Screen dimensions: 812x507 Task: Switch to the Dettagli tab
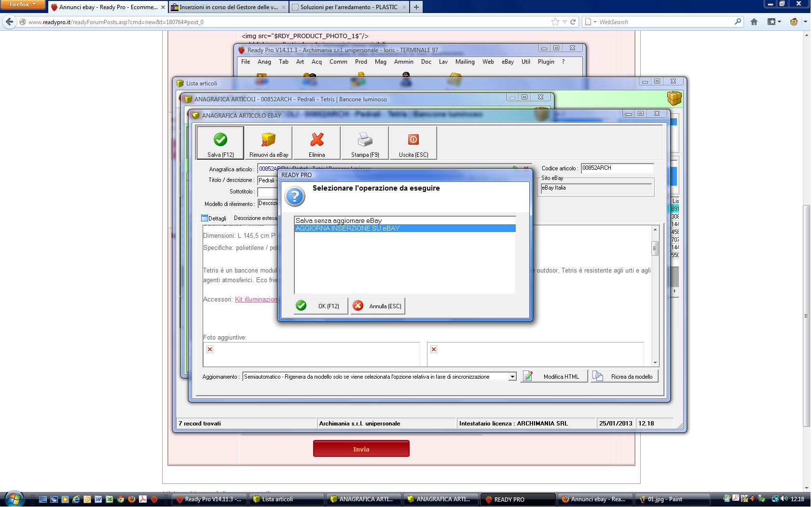tap(214, 218)
